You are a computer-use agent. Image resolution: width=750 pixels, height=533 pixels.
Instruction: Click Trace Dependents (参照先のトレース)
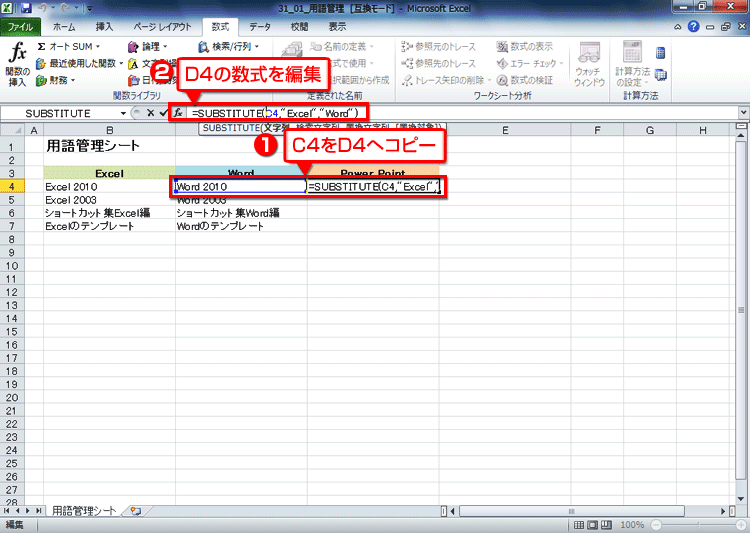[x=438, y=63]
